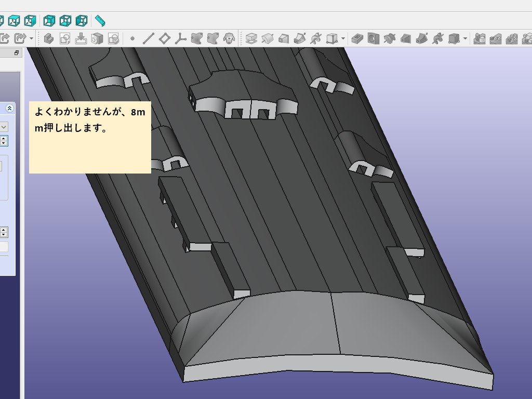Click the Create body icon

49,38
